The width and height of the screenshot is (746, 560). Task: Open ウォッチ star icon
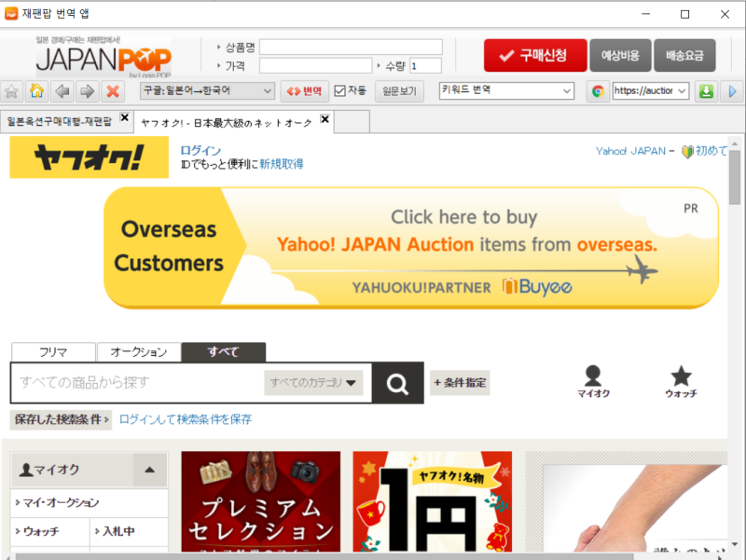click(681, 381)
